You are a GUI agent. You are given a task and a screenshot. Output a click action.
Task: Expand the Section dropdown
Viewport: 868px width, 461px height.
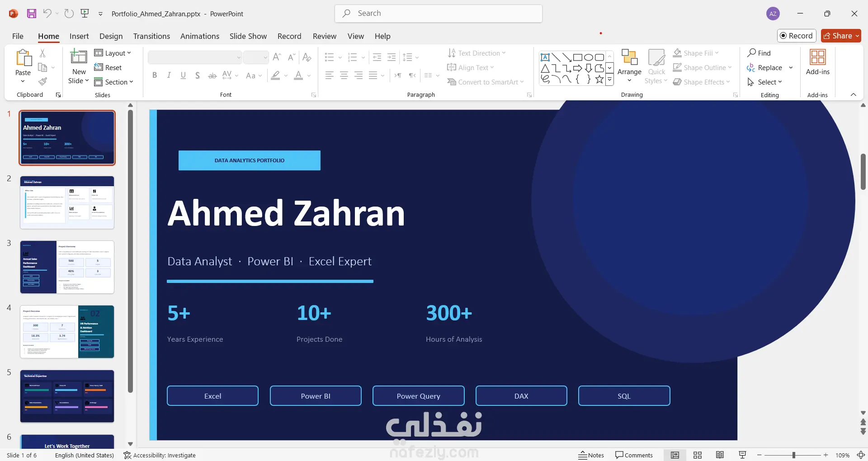tap(114, 82)
